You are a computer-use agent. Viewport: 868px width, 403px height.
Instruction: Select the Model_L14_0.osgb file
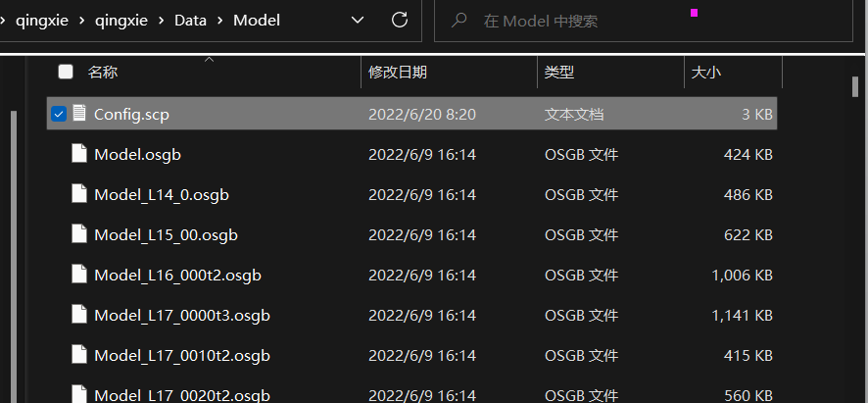[162, 194]
